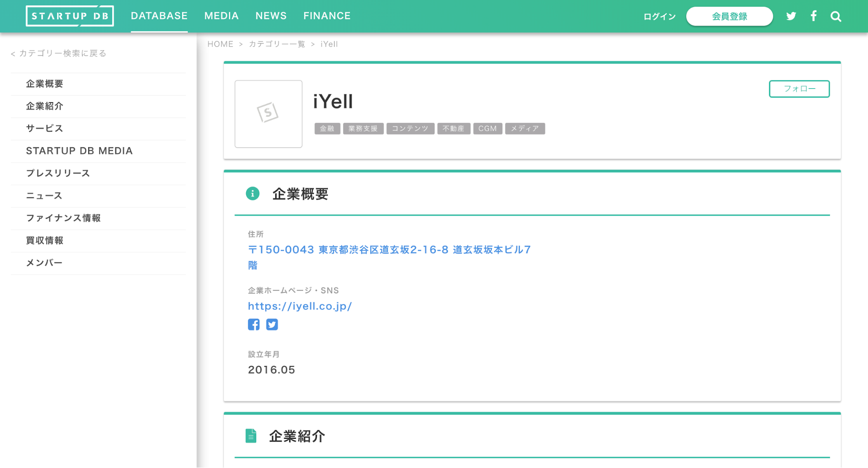Click the 企業概要 section heading
The width and height of the screenshot is (868, 468).
(300, 194)
